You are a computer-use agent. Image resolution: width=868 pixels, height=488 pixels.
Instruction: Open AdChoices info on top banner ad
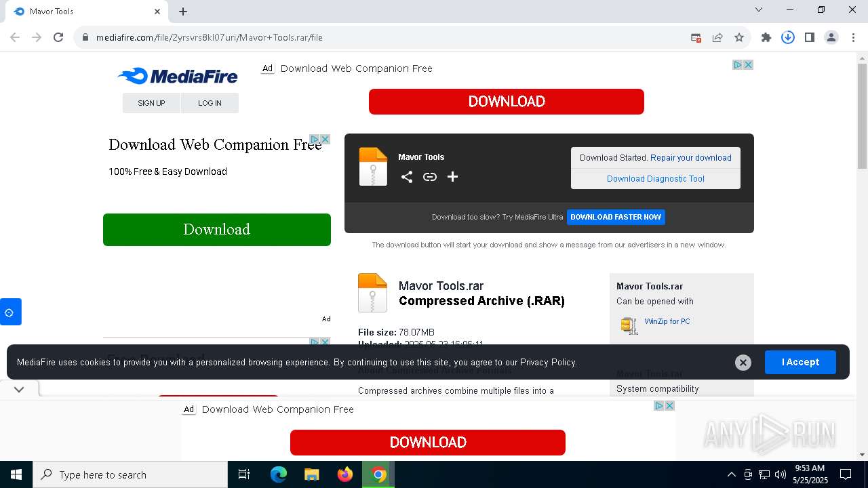coord(738,64)
